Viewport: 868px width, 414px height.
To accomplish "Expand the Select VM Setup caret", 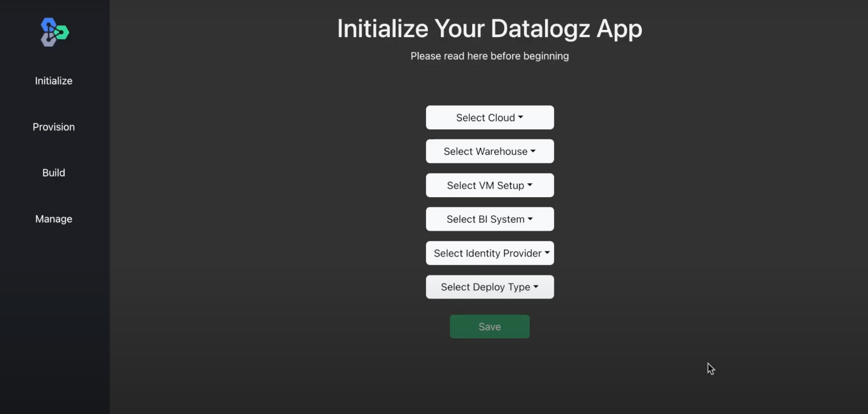I will (x=530, y=185).
